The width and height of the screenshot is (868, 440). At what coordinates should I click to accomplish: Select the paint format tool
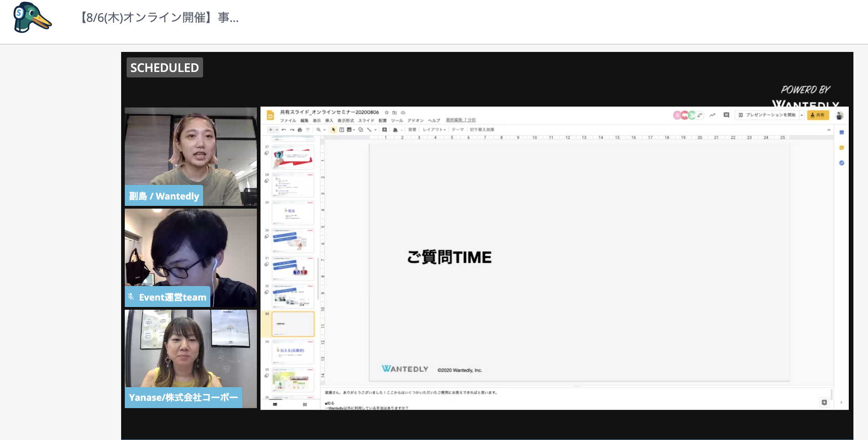[x=308, y=130]
